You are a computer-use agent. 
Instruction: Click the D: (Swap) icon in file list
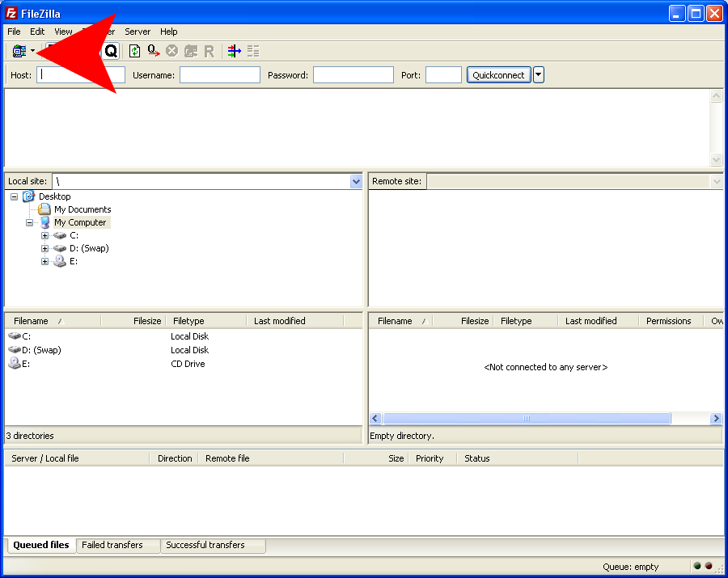tap(15, 349)
